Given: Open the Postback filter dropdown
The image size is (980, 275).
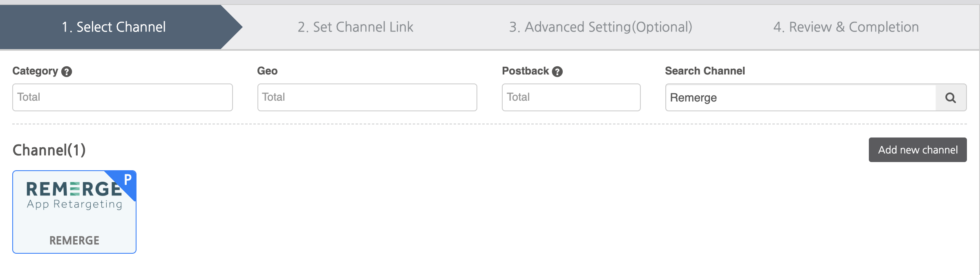Looking at the screenshot, I should pos(571,97).
